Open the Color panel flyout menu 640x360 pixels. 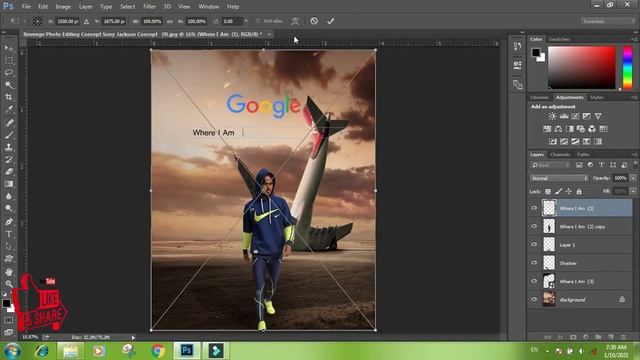click(634, 39)
